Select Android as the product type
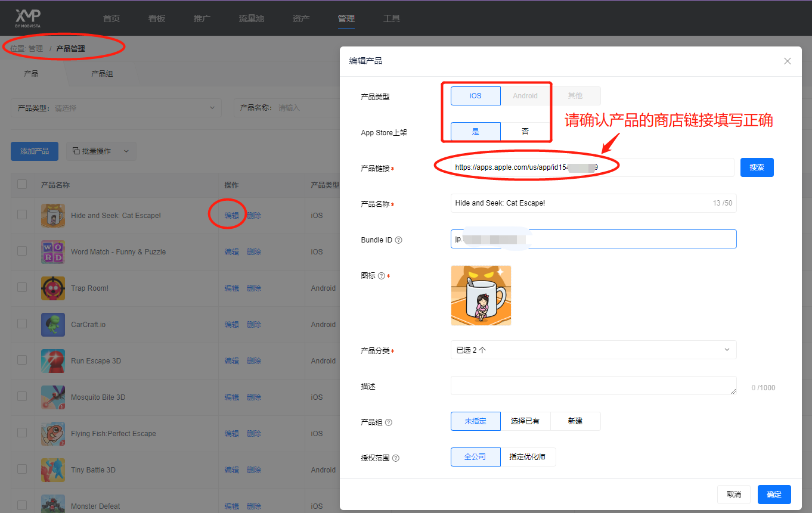The height and width of the screenshot is (513, 812). coord(525,95)
